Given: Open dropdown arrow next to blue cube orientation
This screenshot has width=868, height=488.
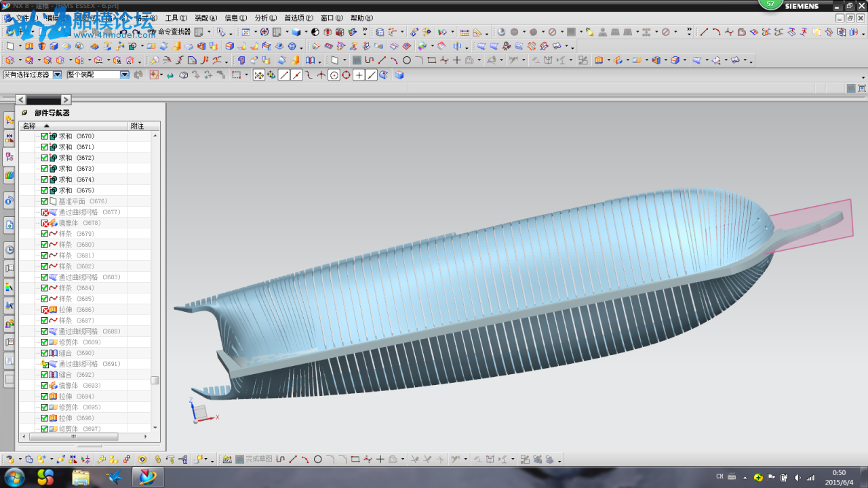Looking at the screenshot, I should pos(306,32).
